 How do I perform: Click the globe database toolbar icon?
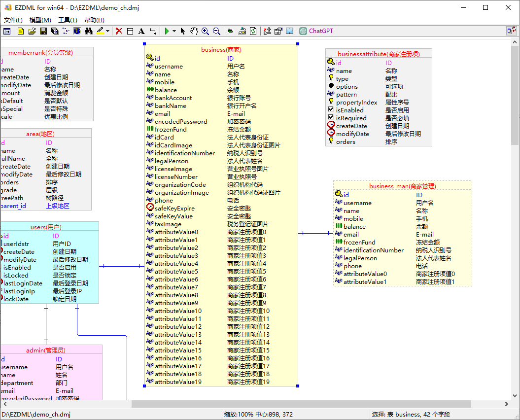click(77, 31)
